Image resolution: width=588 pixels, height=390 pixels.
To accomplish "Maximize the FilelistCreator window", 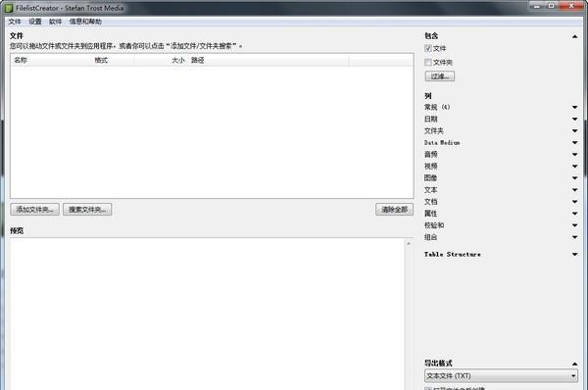I will (551, 5).
